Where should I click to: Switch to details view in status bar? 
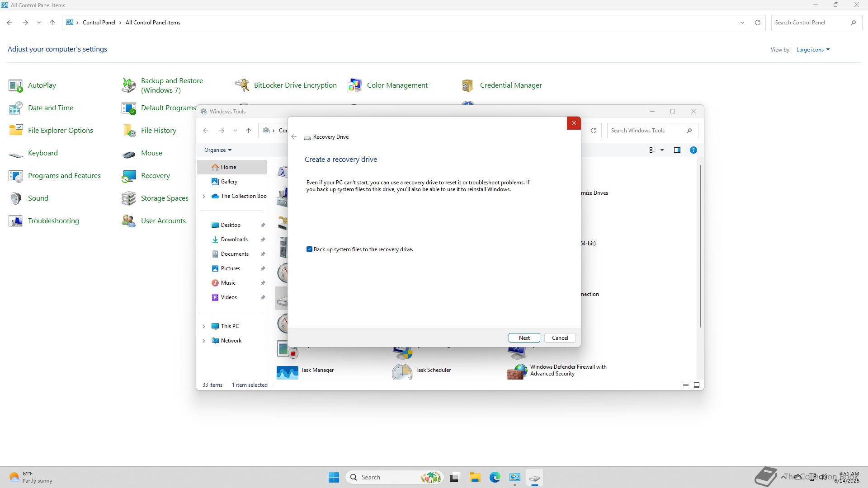[x=685, y=385]
